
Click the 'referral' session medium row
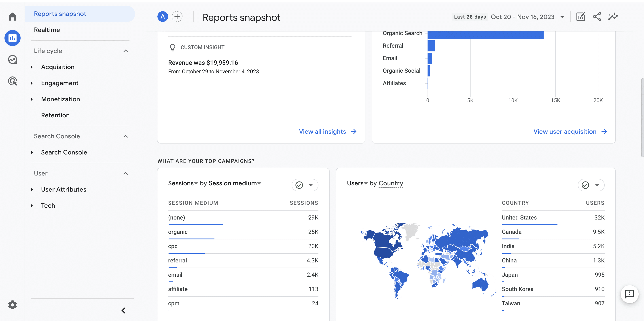243,260
